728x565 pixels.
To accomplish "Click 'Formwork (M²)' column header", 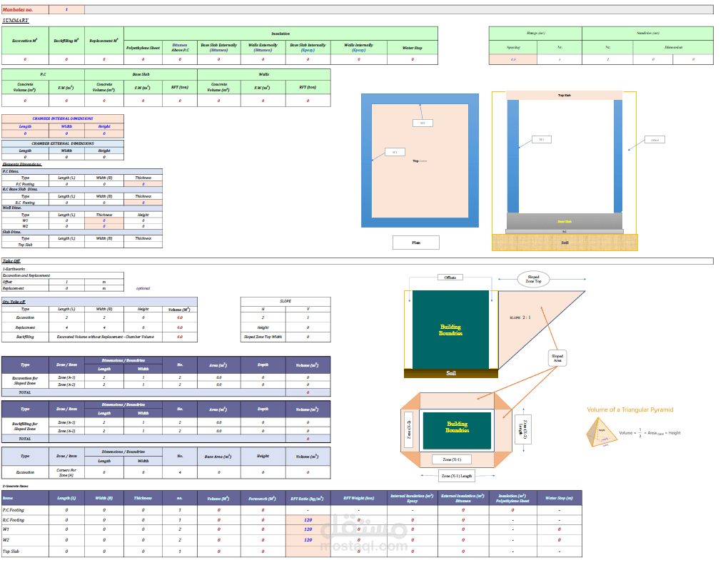I will point(263,498).
